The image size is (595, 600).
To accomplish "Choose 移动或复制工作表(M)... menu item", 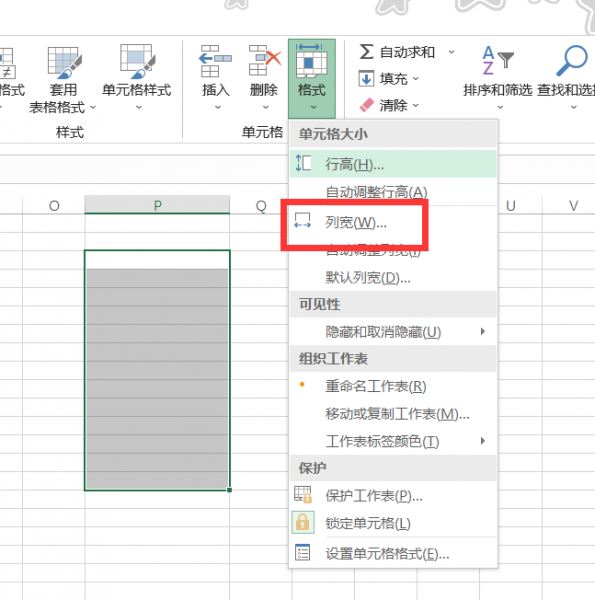I will coord(393,414).
